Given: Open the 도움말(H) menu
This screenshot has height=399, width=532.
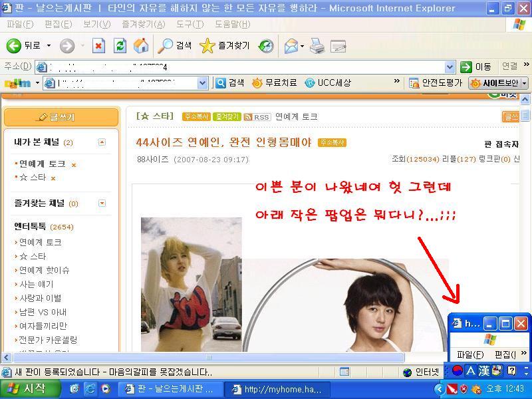Looking at the screenshot, I should click(x=233, y=25).
